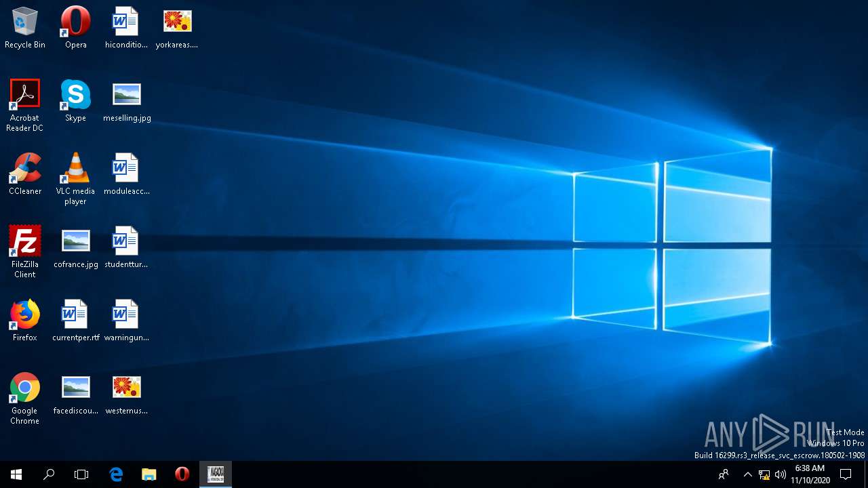Select the cofrance.jpg image file

75,247
